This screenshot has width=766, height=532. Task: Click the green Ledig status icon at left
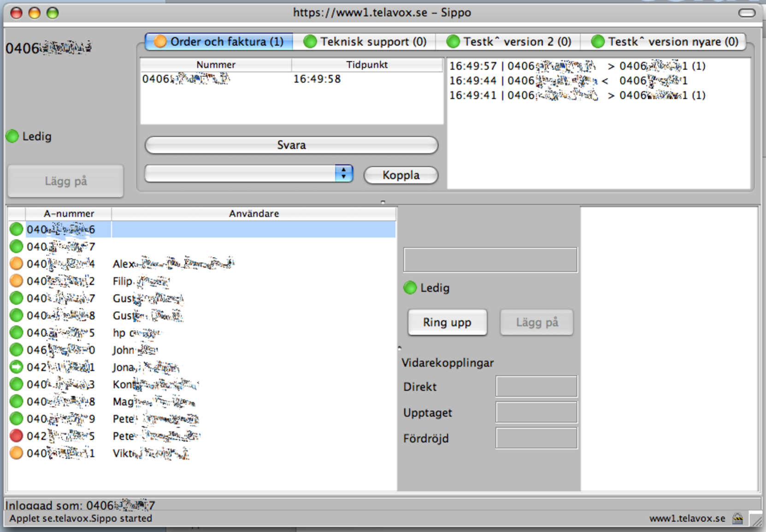coord(12,136)
